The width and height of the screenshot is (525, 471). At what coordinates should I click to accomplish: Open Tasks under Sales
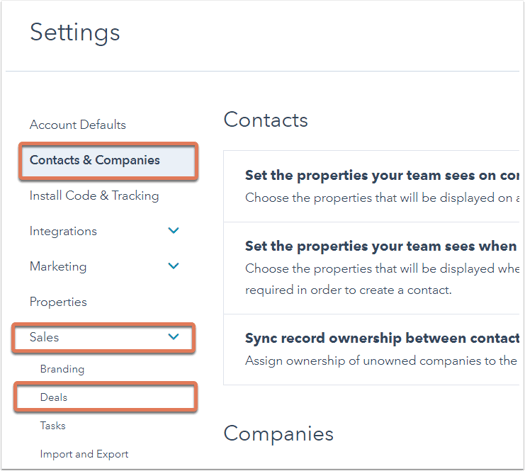[x=53, y=425]
